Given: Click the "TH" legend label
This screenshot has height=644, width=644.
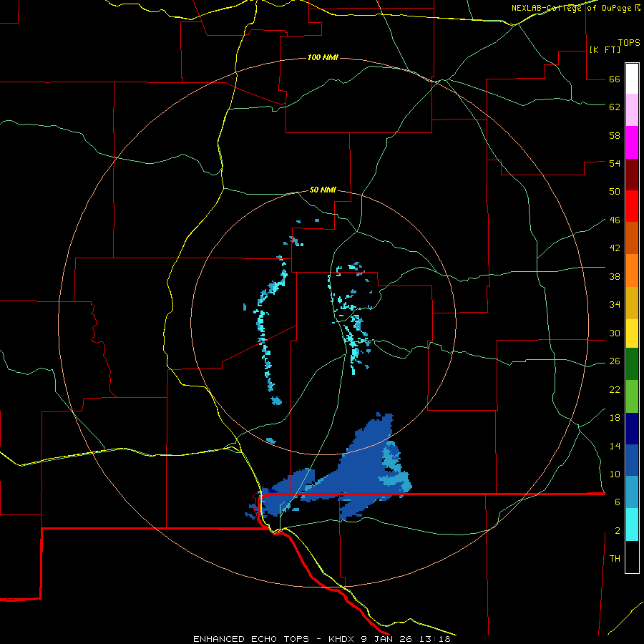Looking at the screenshot, I should click(615, 559).
